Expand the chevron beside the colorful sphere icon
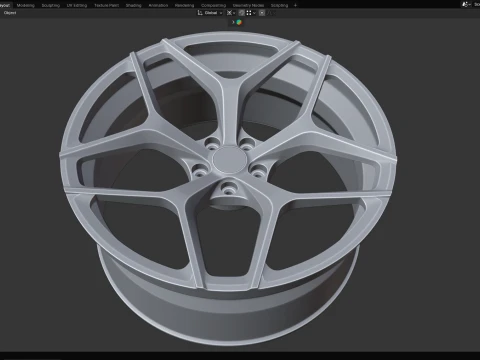The height and width of the screenshot is (360, 480). pos(233,22)
